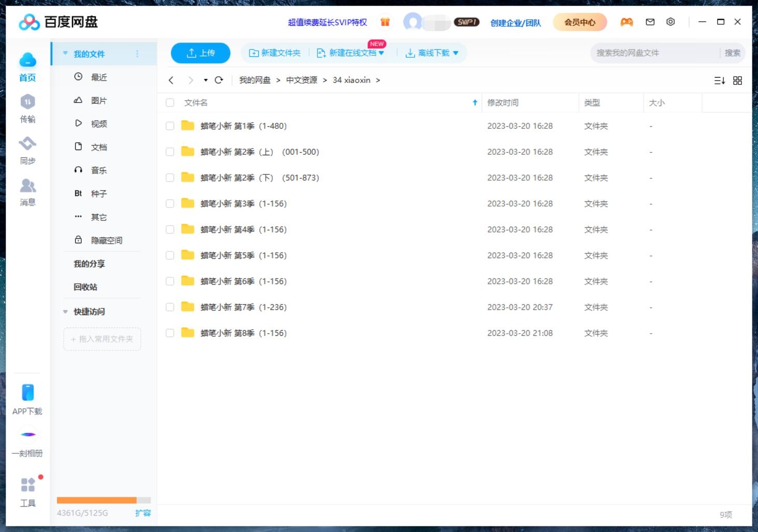758x532 pixels.
Task: Select the 视频 category filter
Action: 98,123
